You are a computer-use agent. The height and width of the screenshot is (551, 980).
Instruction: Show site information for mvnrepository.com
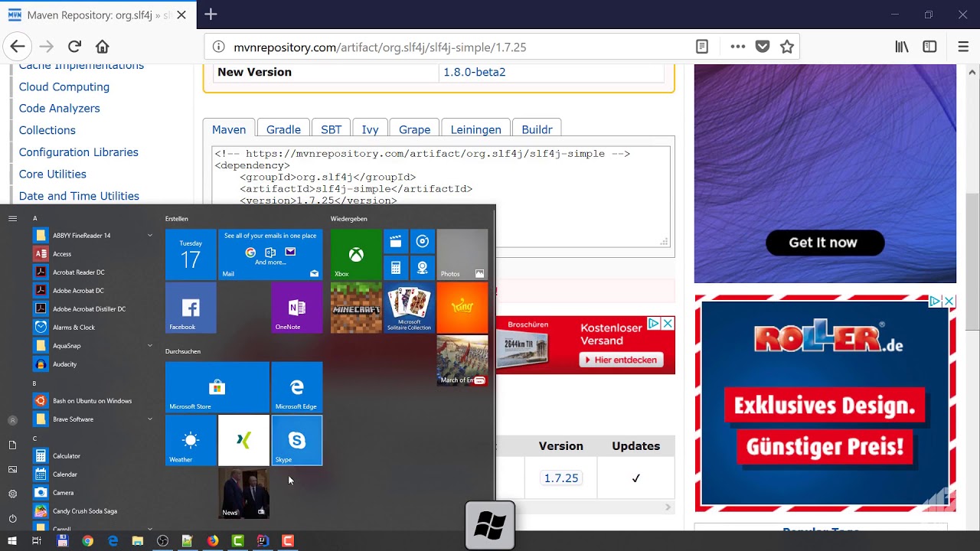tap(218, 47)
